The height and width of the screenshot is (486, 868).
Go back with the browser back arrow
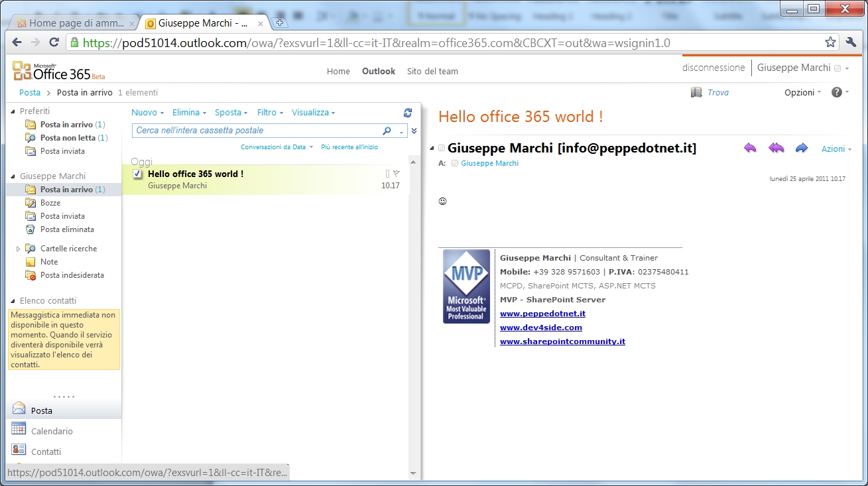[x=17, y=42]
